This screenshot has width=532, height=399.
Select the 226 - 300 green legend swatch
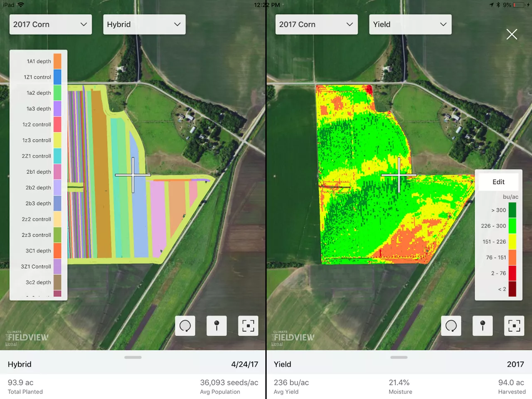pos(512,226)
